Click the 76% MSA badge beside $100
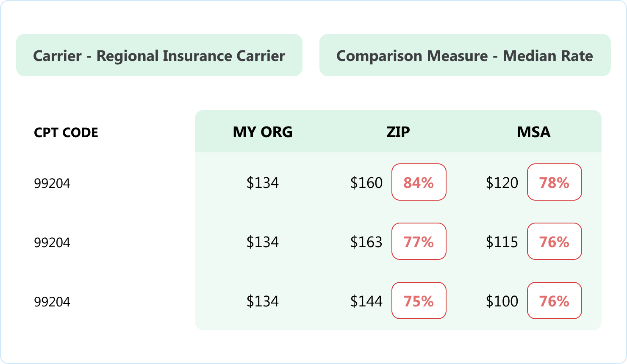The width and height of the screenshot is (627, 364). pyautogui.click(x=554, y=301)
